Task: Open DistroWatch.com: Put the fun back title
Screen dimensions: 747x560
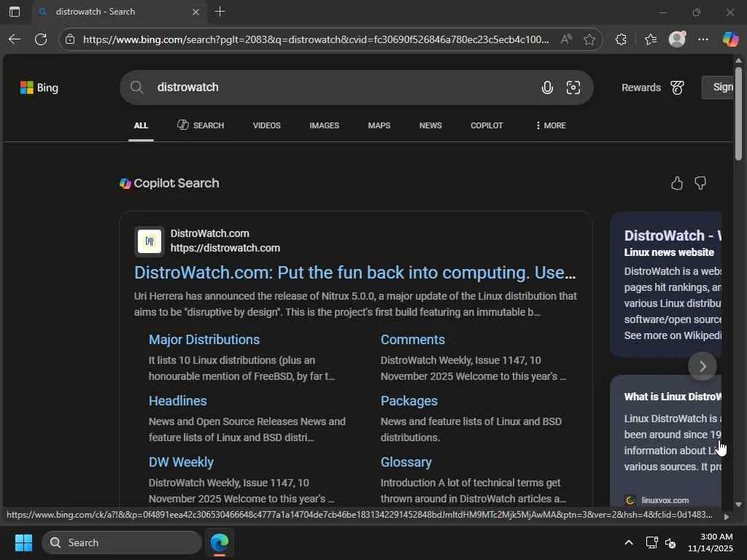Action: [x=355, y=273]
